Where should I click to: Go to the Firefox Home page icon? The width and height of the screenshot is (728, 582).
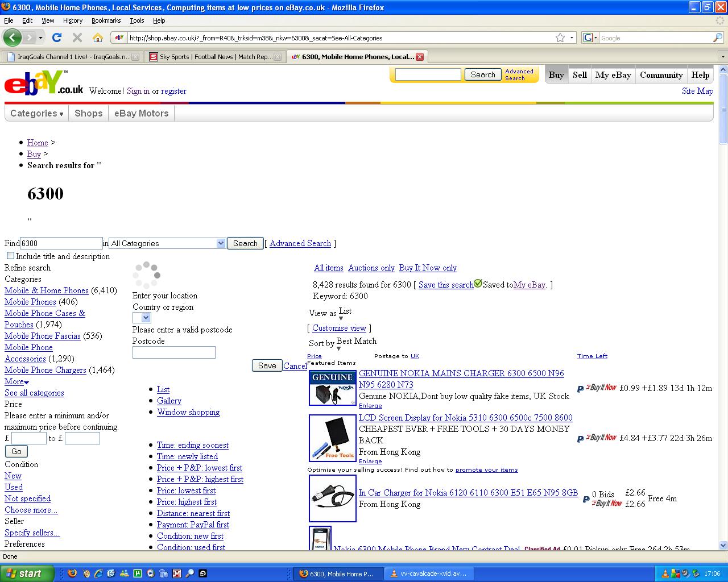coord(98,38)
